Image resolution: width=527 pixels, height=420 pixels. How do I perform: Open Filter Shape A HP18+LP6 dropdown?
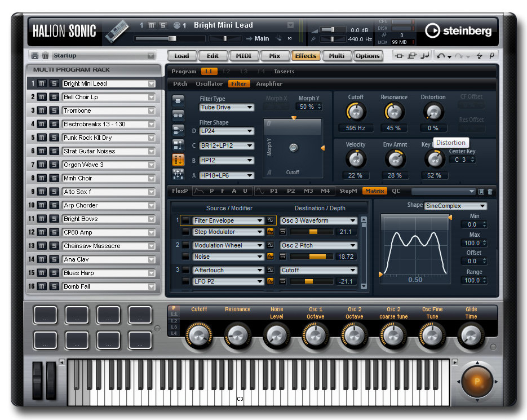click(227, 175)
